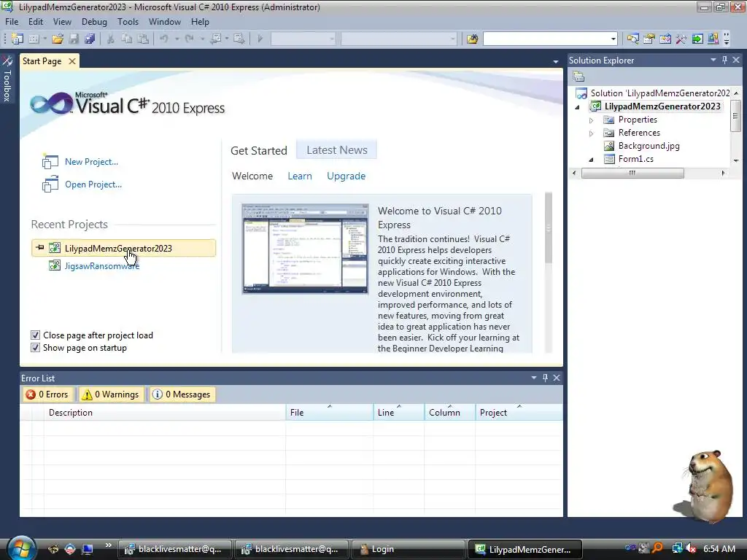The width and height of the screenshot is (747, 560).
Task: Click the Save toolbar icon
Action: [x=74, y=39]
